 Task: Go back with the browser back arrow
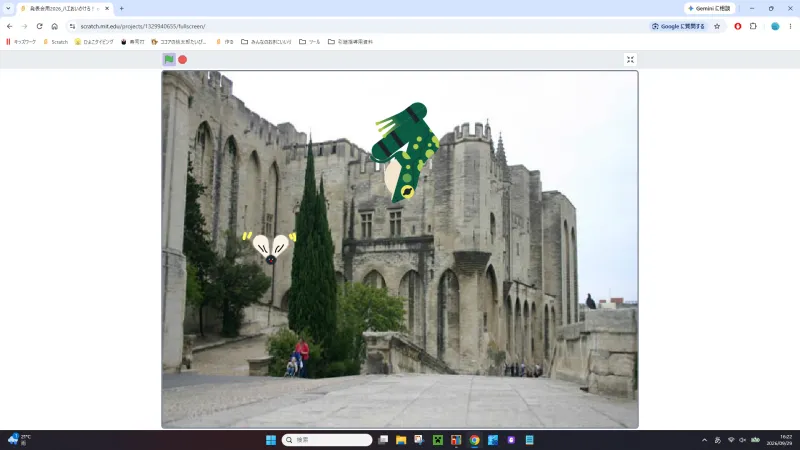tap(10, 26)
